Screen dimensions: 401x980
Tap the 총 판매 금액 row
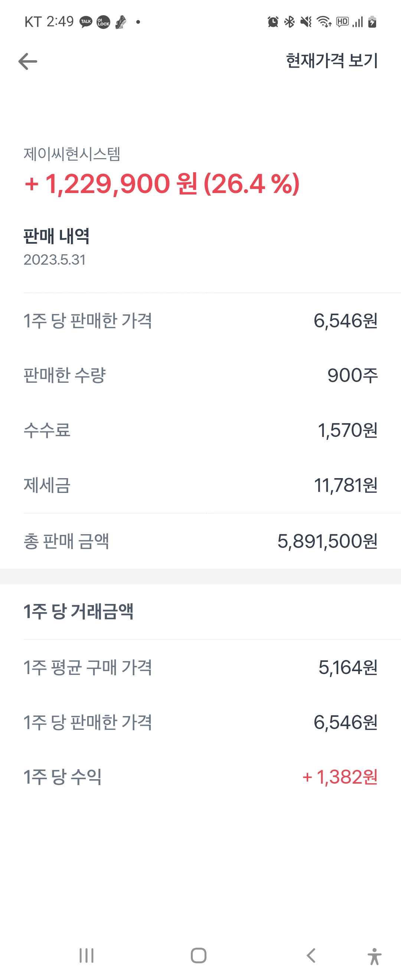coord(200,540)
